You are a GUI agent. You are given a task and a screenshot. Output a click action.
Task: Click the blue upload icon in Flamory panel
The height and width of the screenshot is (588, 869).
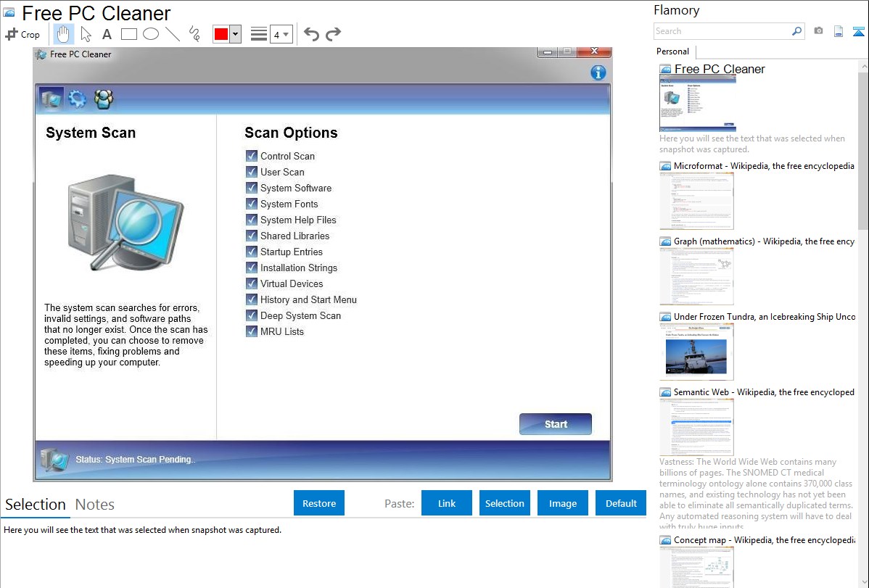(x=858, y=31)
